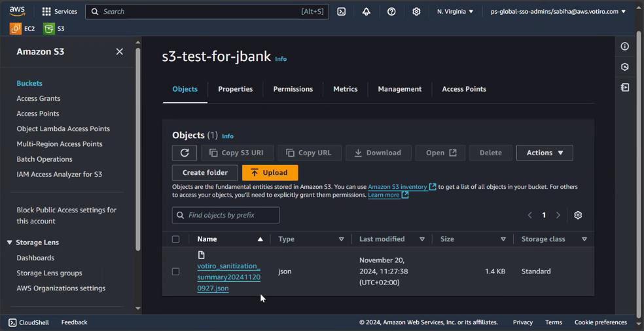This screenshot has width=644, height=331.
Task: Open the Amazon S3 inventory link
Action: 397,187
